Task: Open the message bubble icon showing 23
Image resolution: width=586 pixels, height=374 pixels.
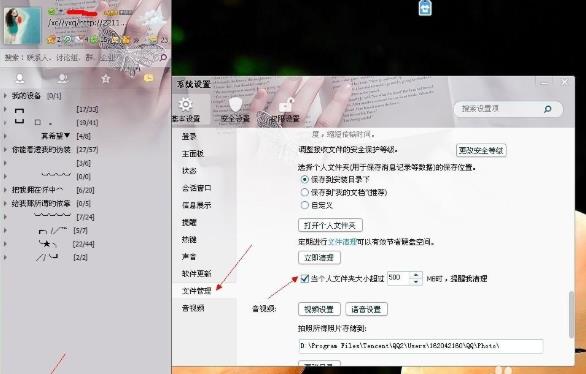Action: [x=153, y=39]
